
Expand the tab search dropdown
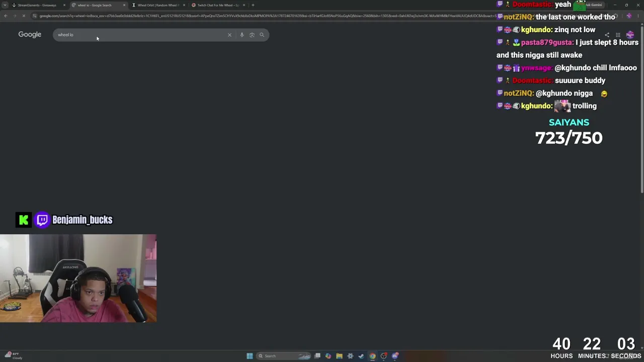pos(5,5)
